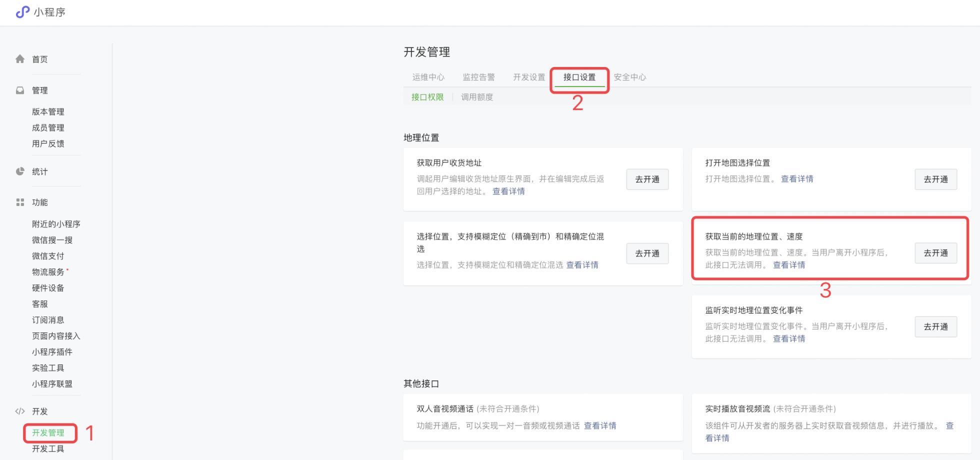Click 去开通 for 获取当前的地理位置、速度
This screenshot has width=980, height=460.
point(936,253)
